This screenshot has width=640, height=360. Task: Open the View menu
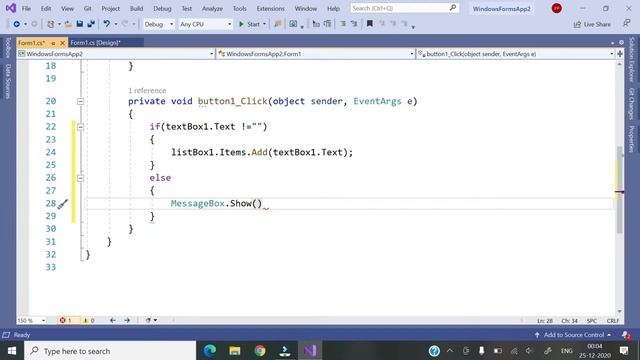[67, 9]
